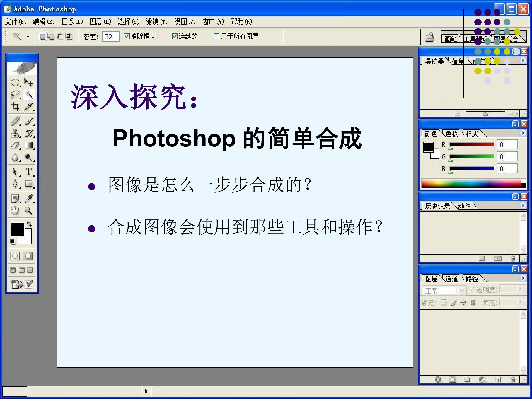532x399 pixels.
Task: Switch to the 色板 swatches tab
Action: (451, 134)
